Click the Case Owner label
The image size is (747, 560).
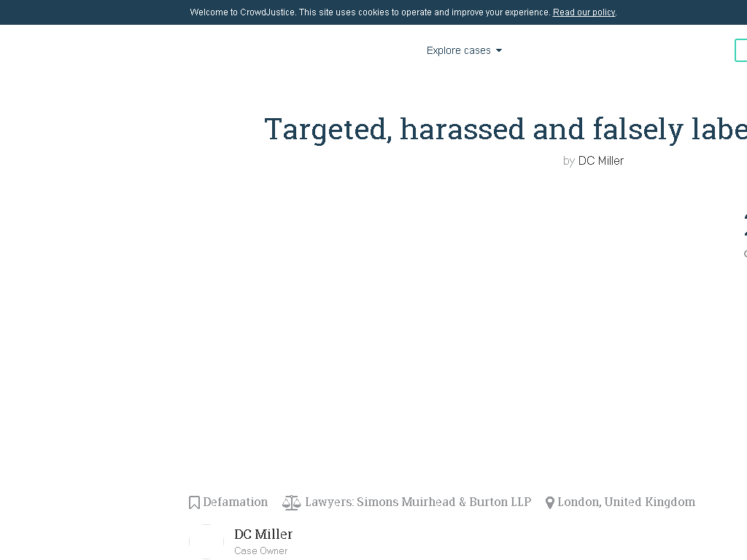[260, 551]
